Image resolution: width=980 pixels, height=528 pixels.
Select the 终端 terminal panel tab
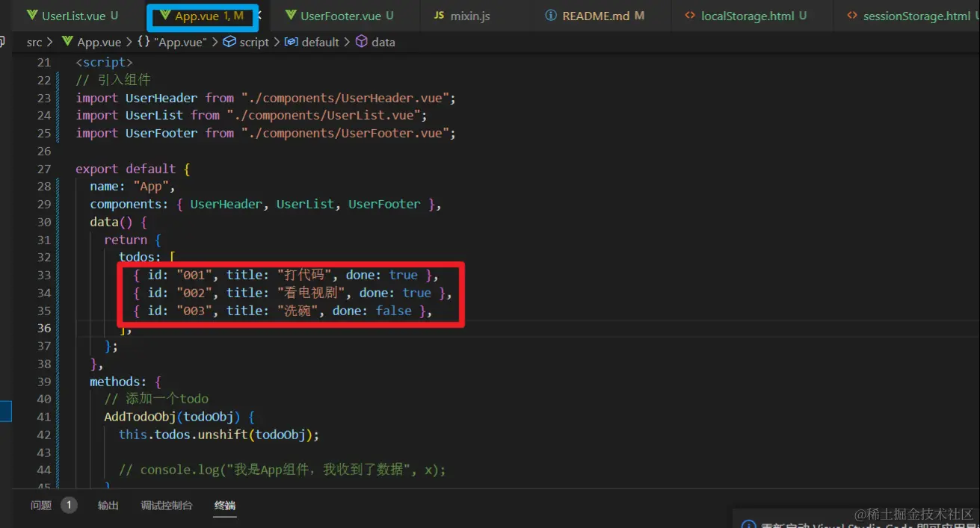[x=225, y=506]
